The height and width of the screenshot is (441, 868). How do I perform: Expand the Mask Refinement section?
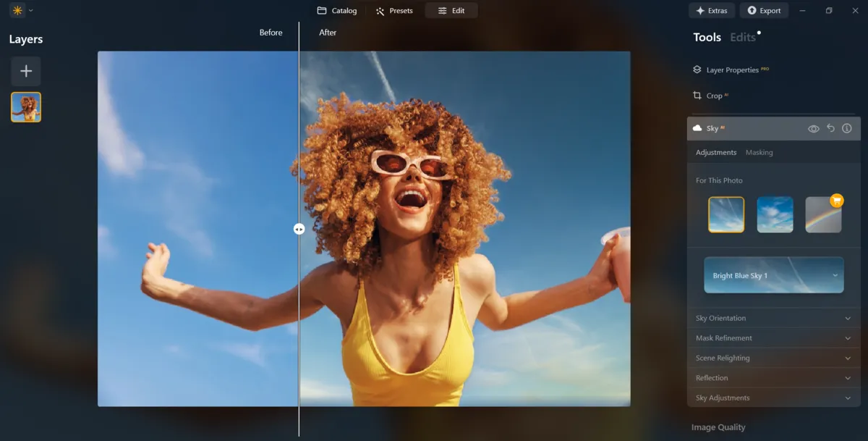click(773, 338)
